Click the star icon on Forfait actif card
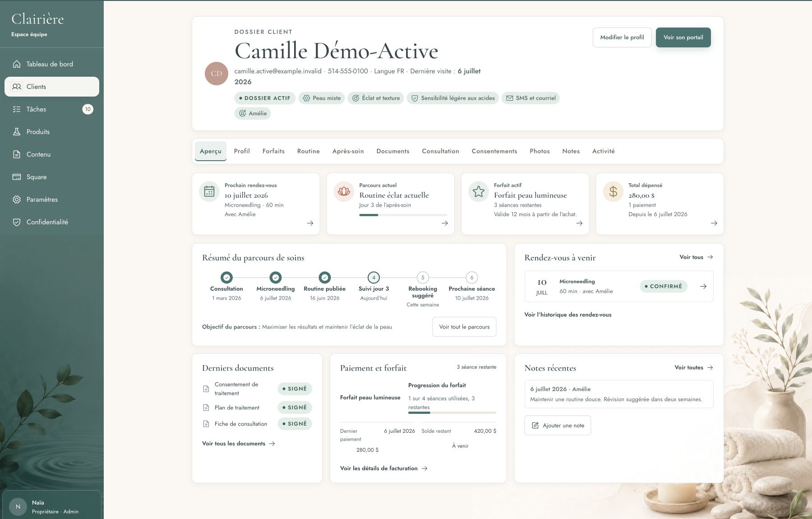Viewport: 812px width, 519px height. click(479, 191)
